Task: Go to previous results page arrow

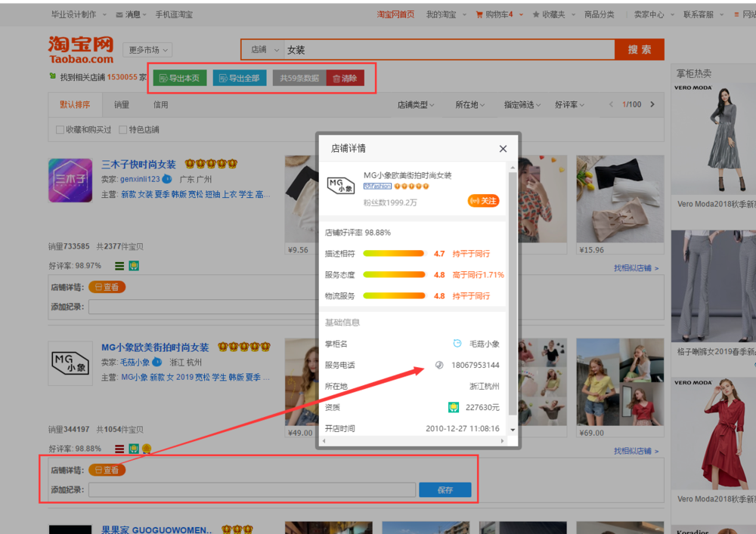Action: tap(611, 104)
